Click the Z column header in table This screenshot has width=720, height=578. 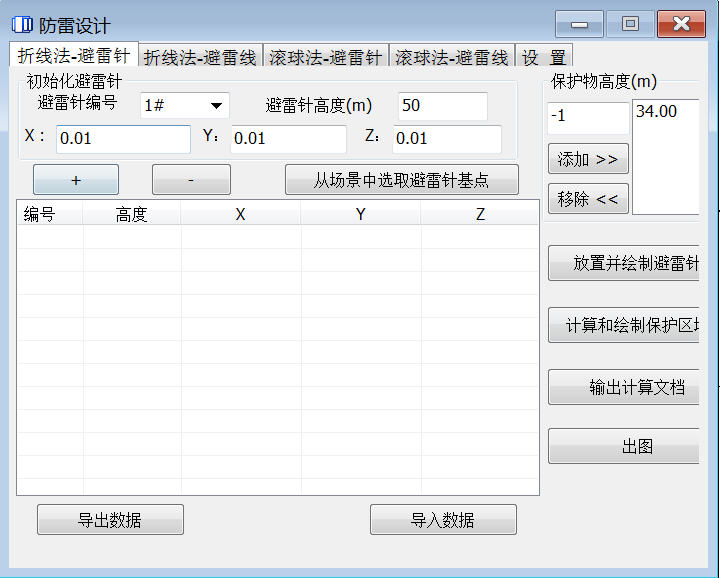click(x=480, y=213)
